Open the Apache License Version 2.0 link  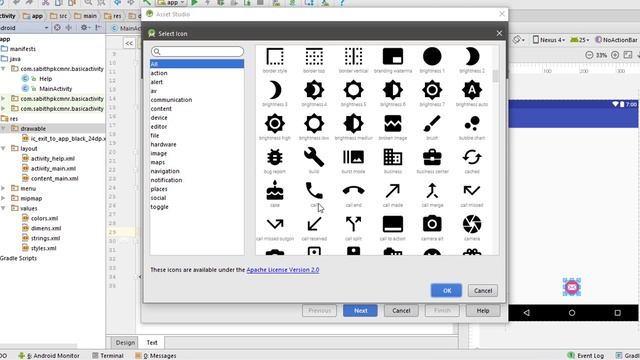coord(283,270)
